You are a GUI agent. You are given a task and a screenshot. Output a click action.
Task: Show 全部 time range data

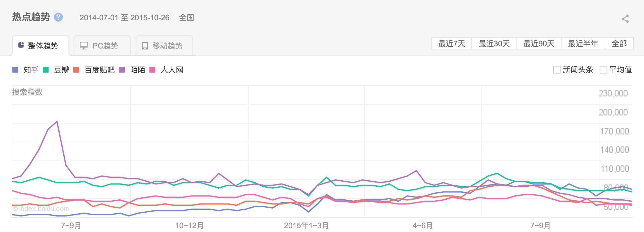(x=619, y=43)
